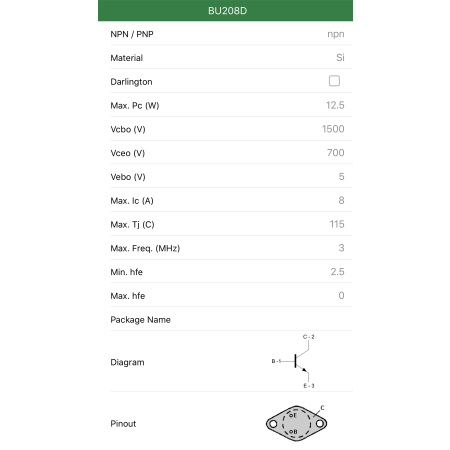Select the Material value Si

[340, 58]
